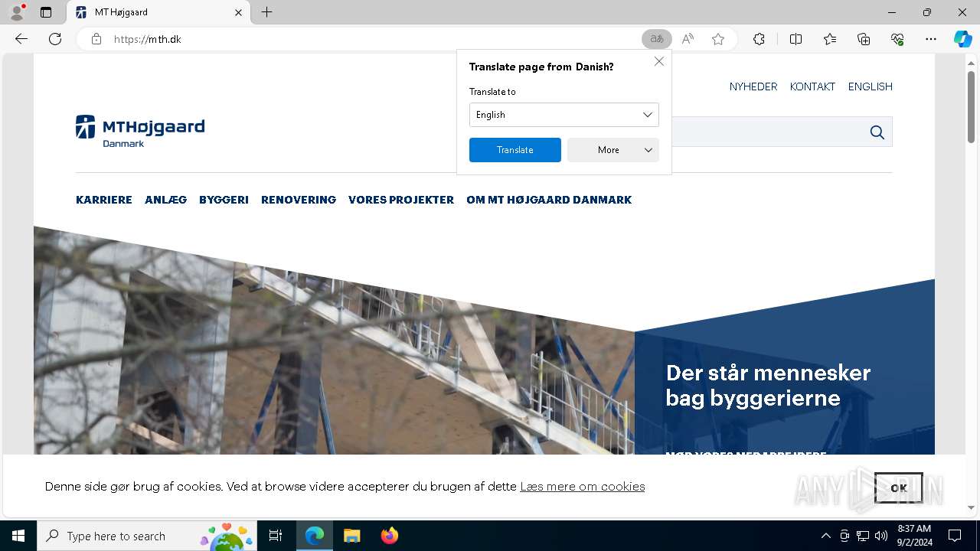Launch Copilot sidebar
The width and height of the screenshot is (980, 551).
point(962,39)
